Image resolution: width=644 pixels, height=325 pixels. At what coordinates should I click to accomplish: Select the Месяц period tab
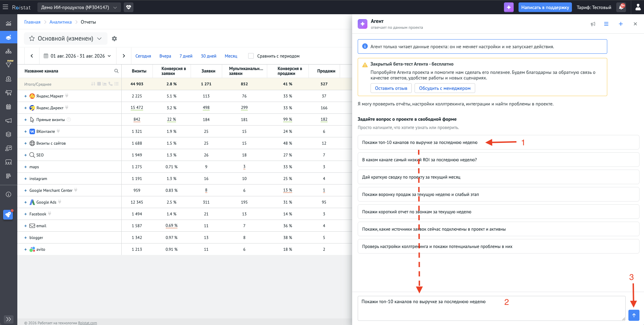point(231,56)
